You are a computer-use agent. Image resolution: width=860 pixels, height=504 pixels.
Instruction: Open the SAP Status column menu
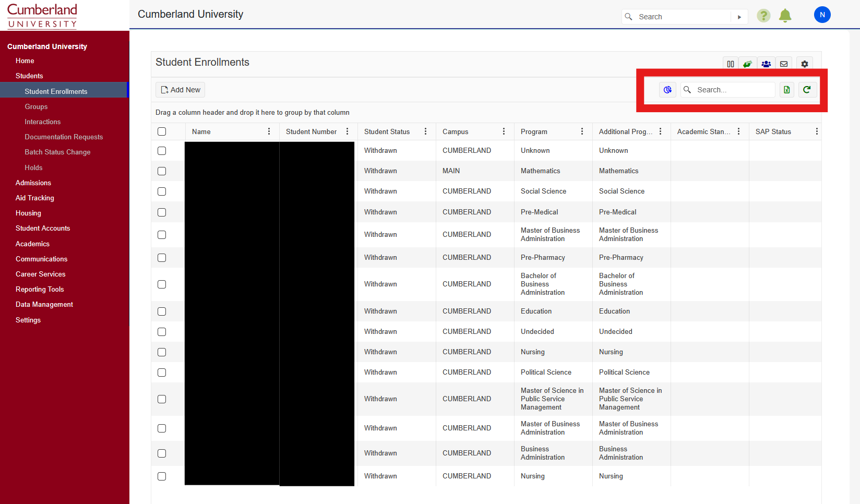pos(817,131)
